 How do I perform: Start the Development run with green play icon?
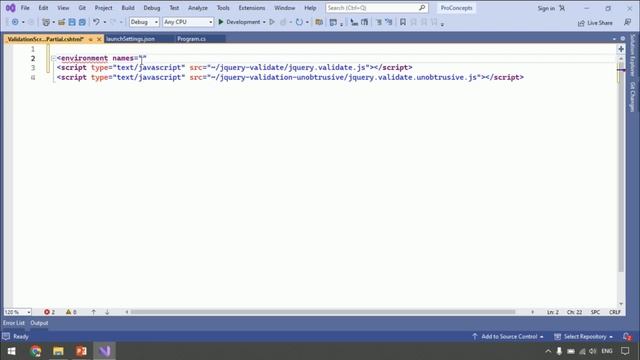pyautogui.click(x=221, y=22)
